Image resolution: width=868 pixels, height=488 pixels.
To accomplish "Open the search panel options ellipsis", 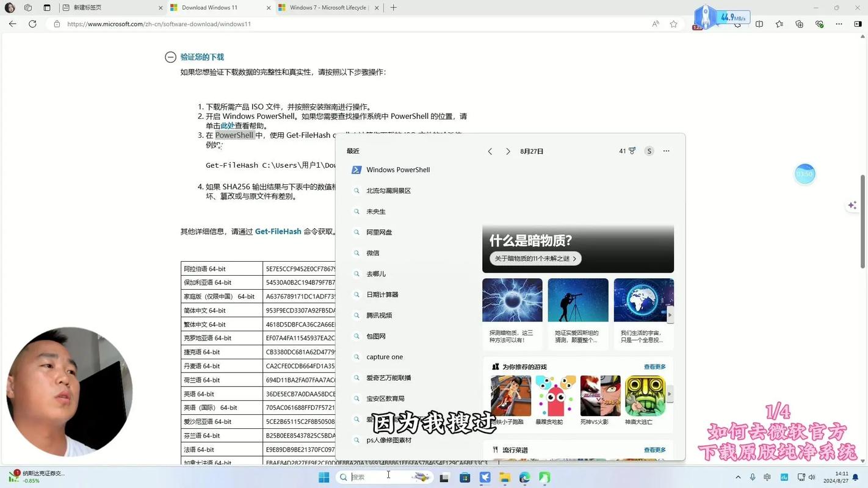I will (x=667, y=151).
